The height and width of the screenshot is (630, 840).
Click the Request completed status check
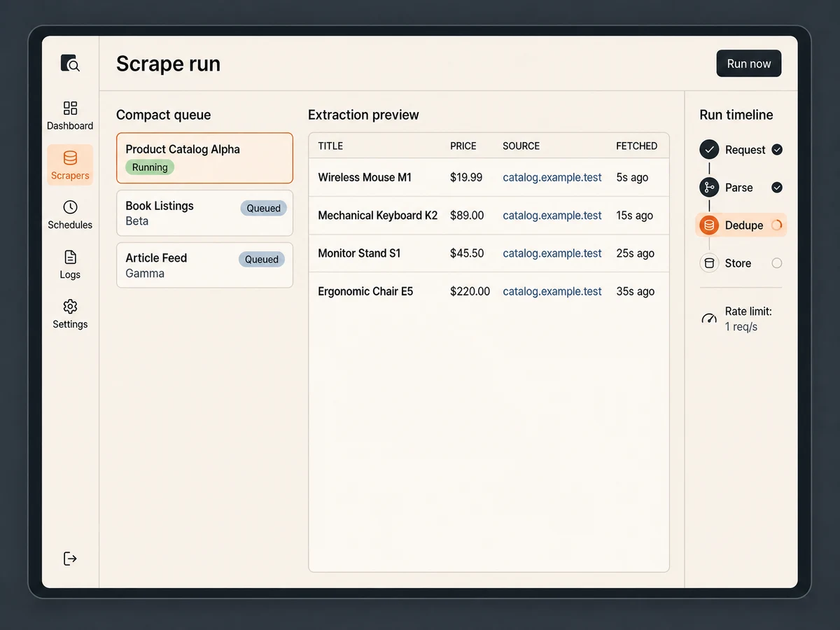[x=777, y=150]
